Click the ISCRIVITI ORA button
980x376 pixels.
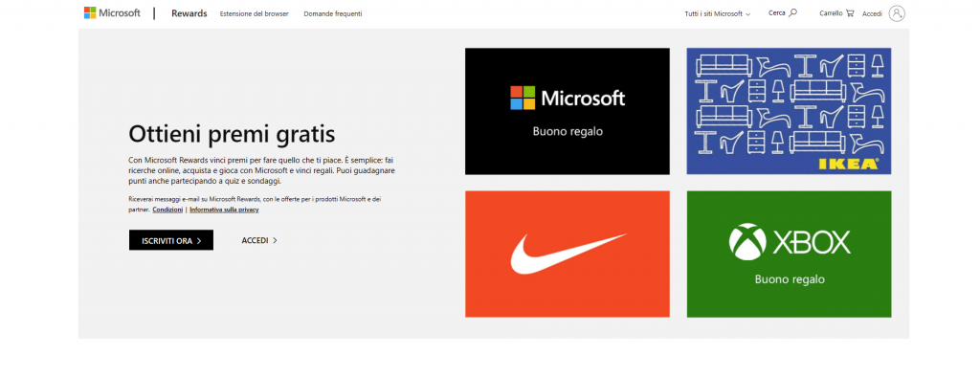click(x=171, y=240)
